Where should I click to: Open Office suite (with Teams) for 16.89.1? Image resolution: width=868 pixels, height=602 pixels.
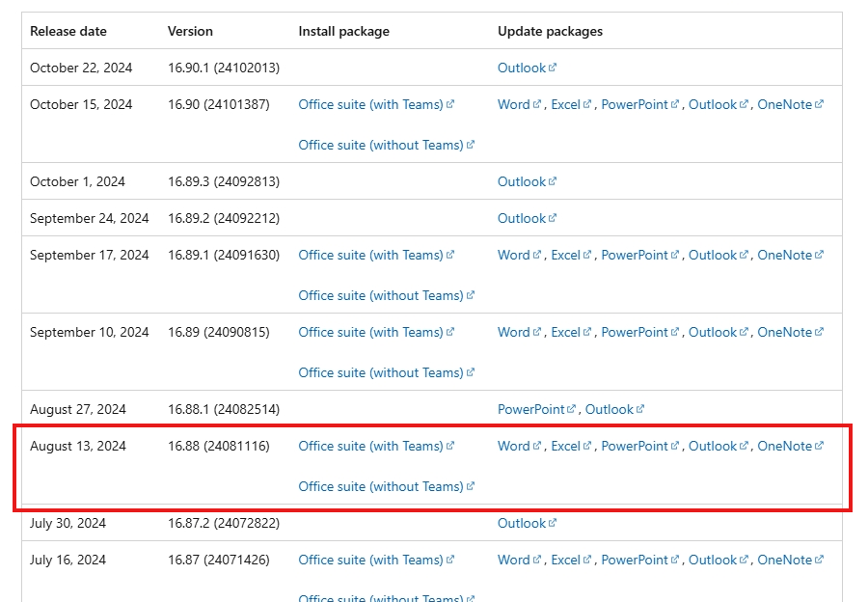(376, 255)
